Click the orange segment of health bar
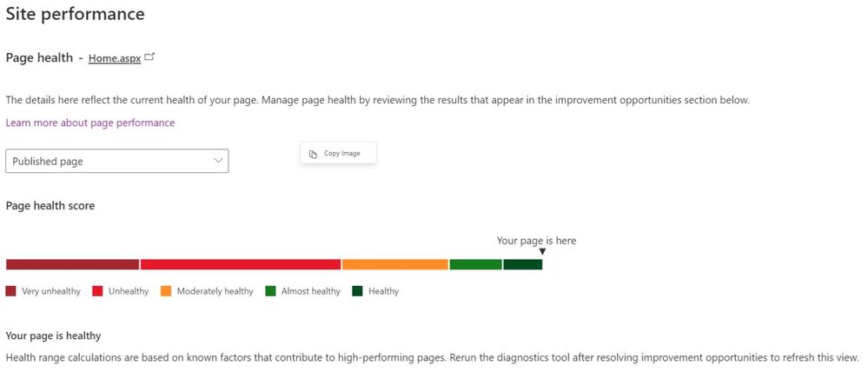 [x=395, y=264]
